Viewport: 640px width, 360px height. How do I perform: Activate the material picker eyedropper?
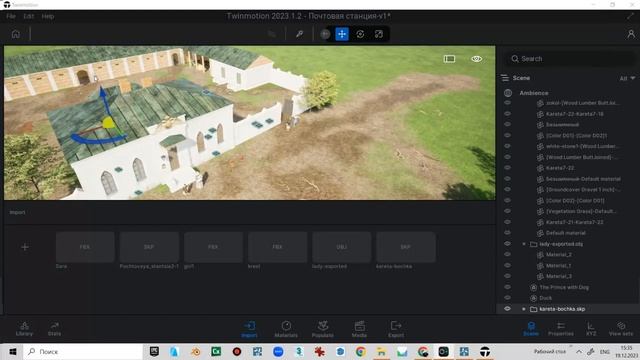(x=300, y=34)
